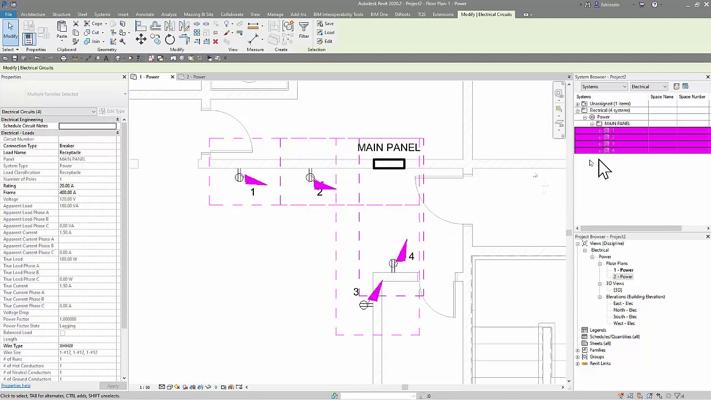The height and width of the screenshot is (400, 711).
Task: Click the red Delete icon in ribbon
Action: (x=216, y=41)
